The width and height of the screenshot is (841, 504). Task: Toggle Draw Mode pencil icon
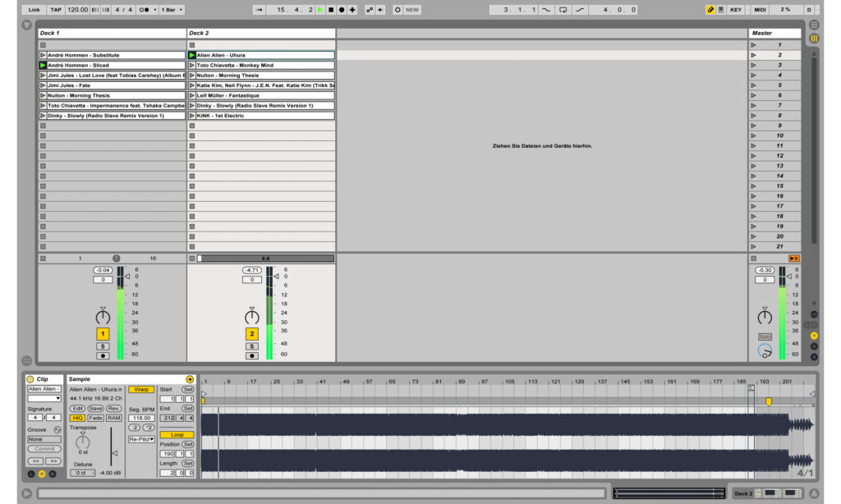pyautogui.click(x=710, y=10)
